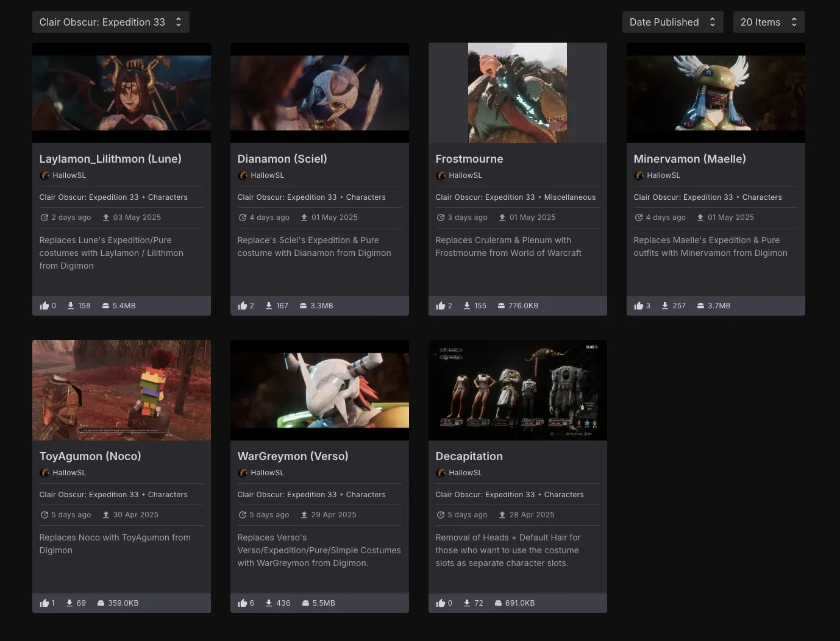Click the upload date icon on Dianamon card
This screenshot has height=641, width=840.
[x=304, y=218]
